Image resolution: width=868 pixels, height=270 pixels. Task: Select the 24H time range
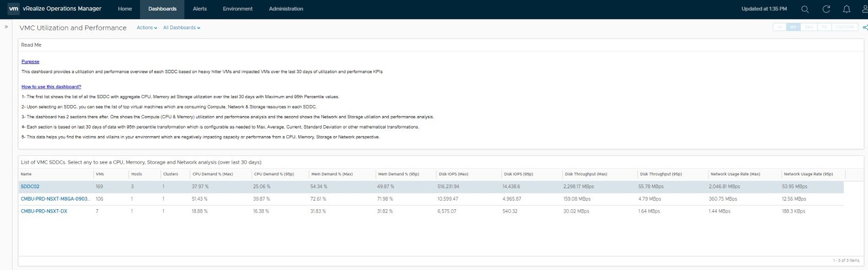pos(809,27)
